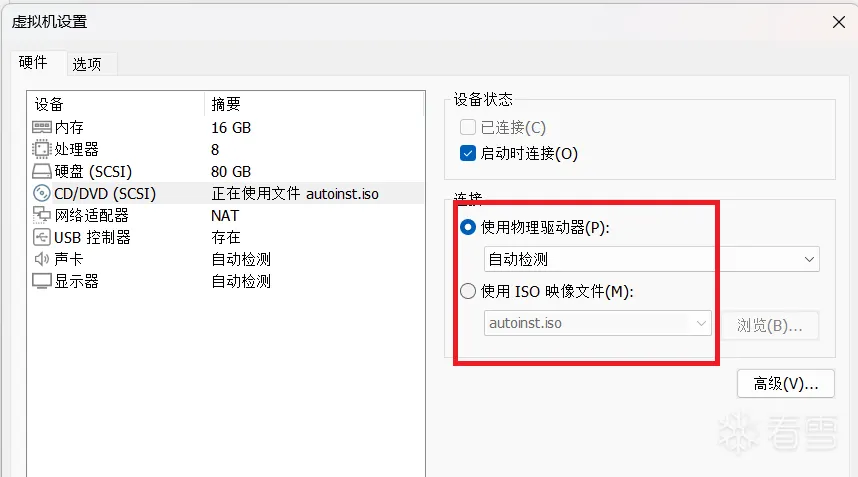Click the network adapter (网络适配器) icon
This screenshot has width=858, height=477.
(x=42, y=215)
